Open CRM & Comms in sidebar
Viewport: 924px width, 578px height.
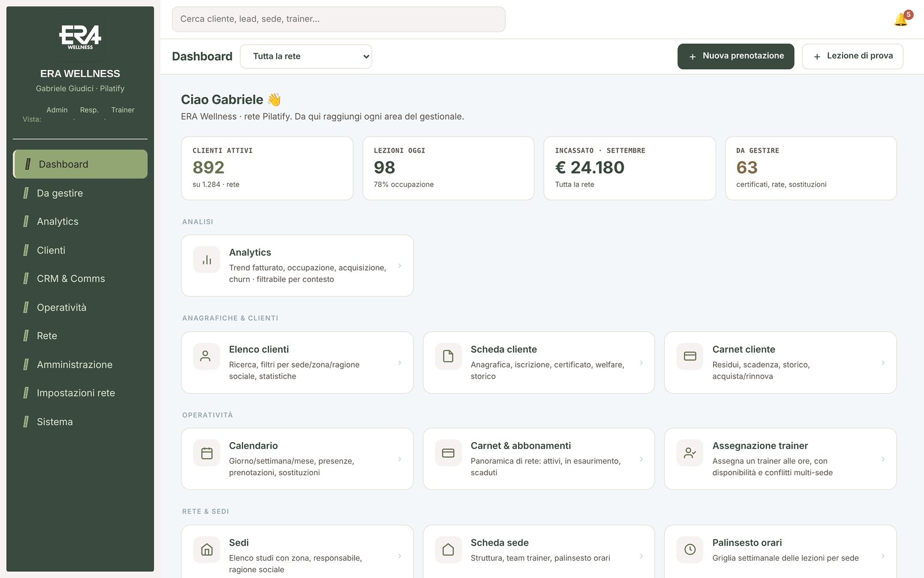click(80, 279)
